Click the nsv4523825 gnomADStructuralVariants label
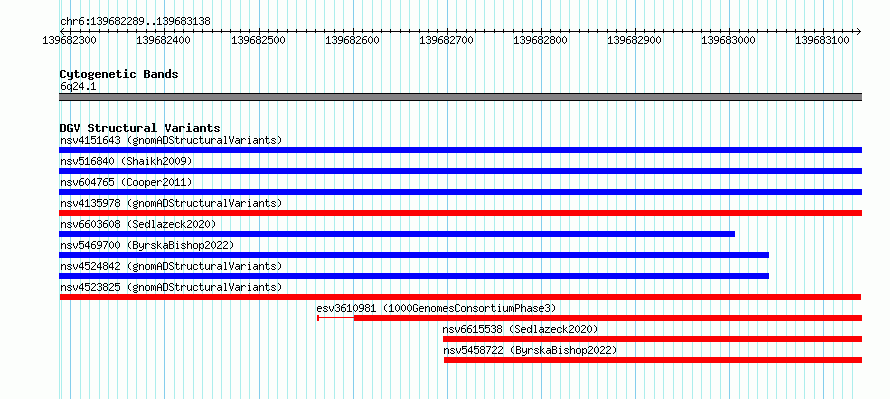Screen dimensions: 890x399 pos(171,287)
